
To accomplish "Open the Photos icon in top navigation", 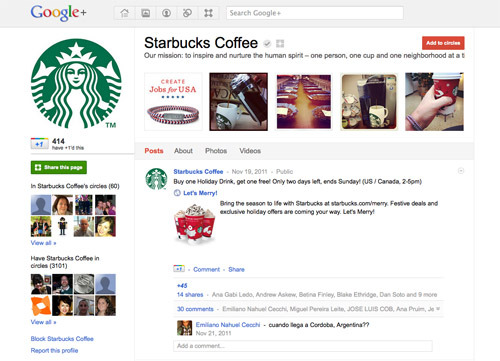I will (x=145, y=13).
